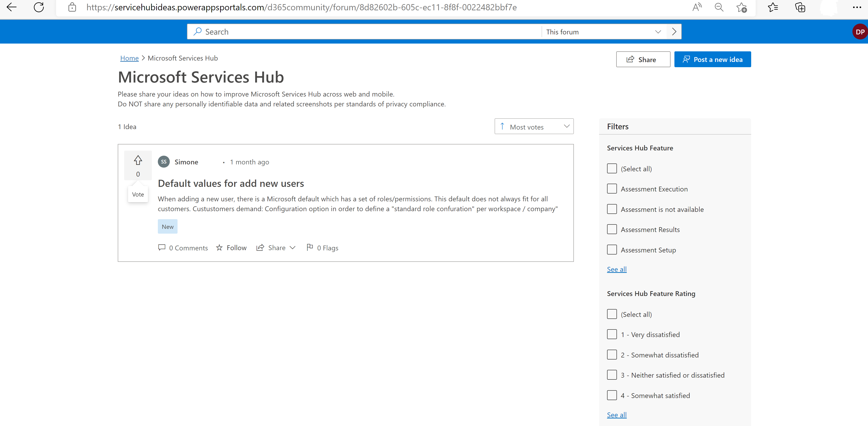Check the Assessment Execution filter
868x426 pixels.
(x=612, y=189)
